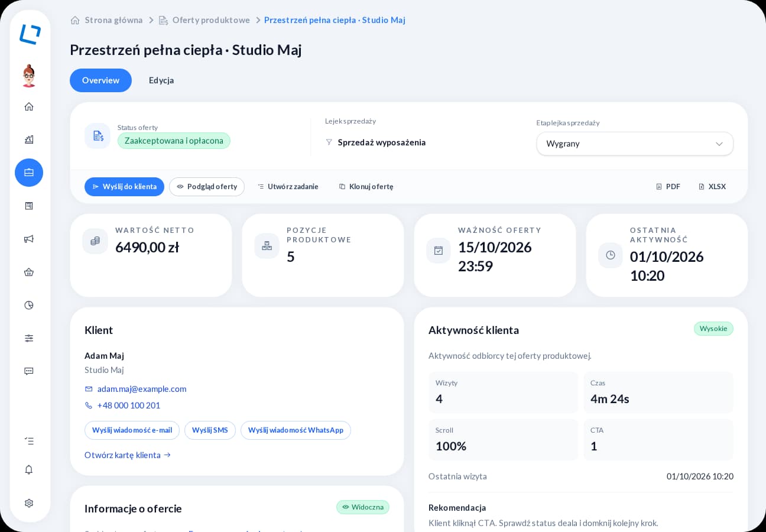Click the clock icon beside Ostatnia aktywność

pyautogui.click(x=611, y=255)
